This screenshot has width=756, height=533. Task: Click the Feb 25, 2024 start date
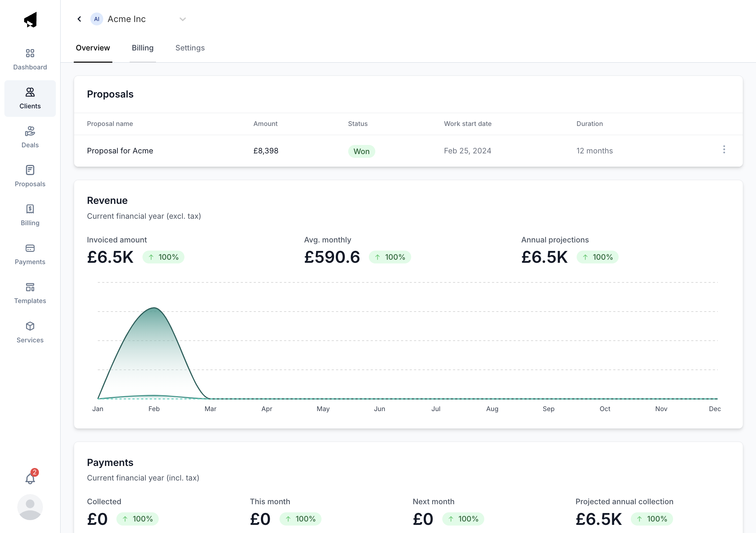pyautogui.click(x=467, y=151)
